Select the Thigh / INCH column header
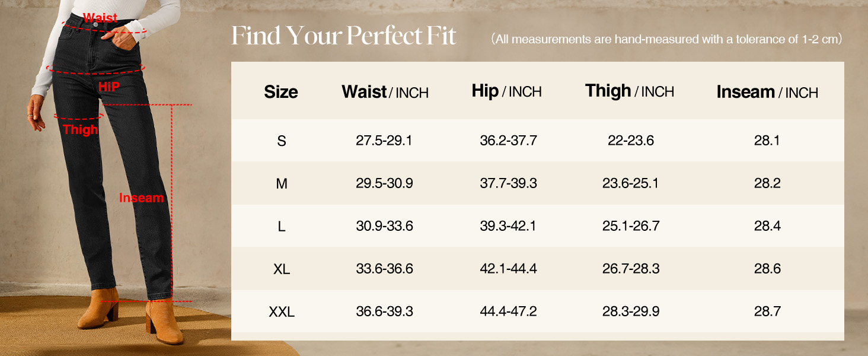Screen dimensions: 868x356 point(629,91)
